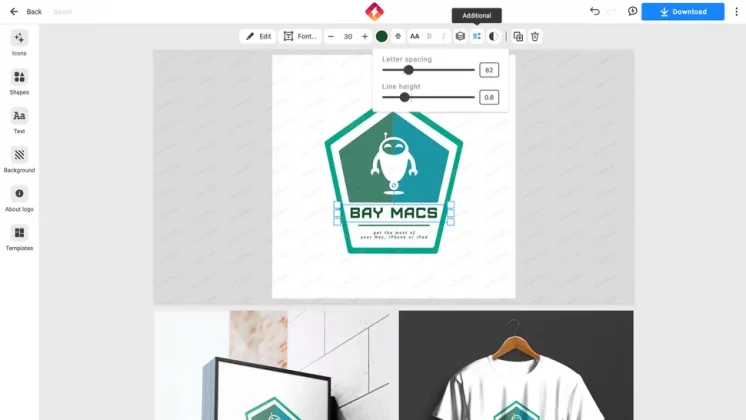Screen dimensions: 746x420
Task: Click the dark green text color swatch
Action: pyautogui.click(x=382, y=36)
